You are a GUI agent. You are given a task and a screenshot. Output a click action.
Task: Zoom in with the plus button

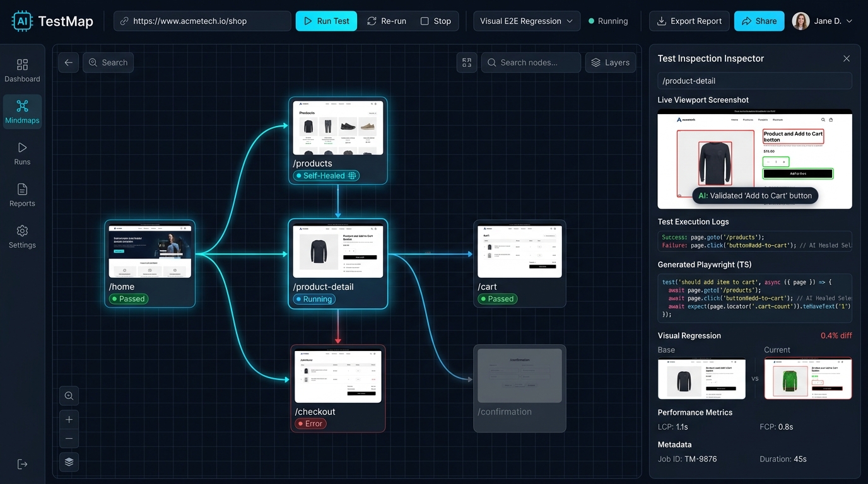69,420
